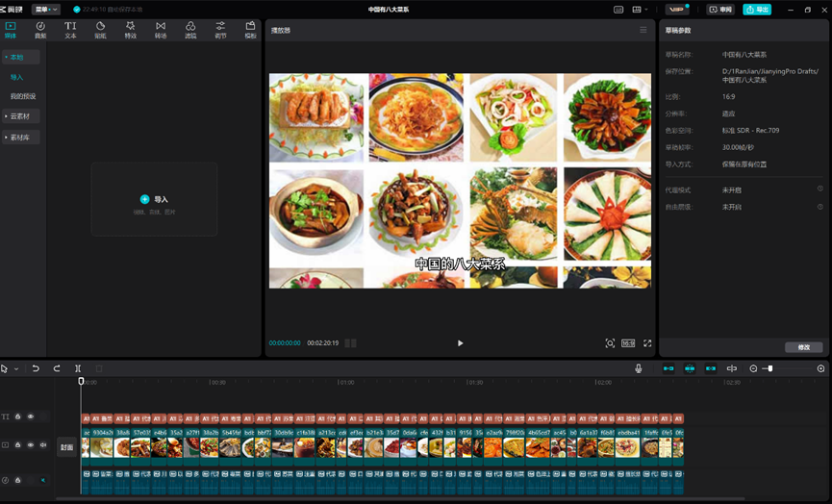Play the preview video
This screenshot has width=832, height=504.
[460, 343]
